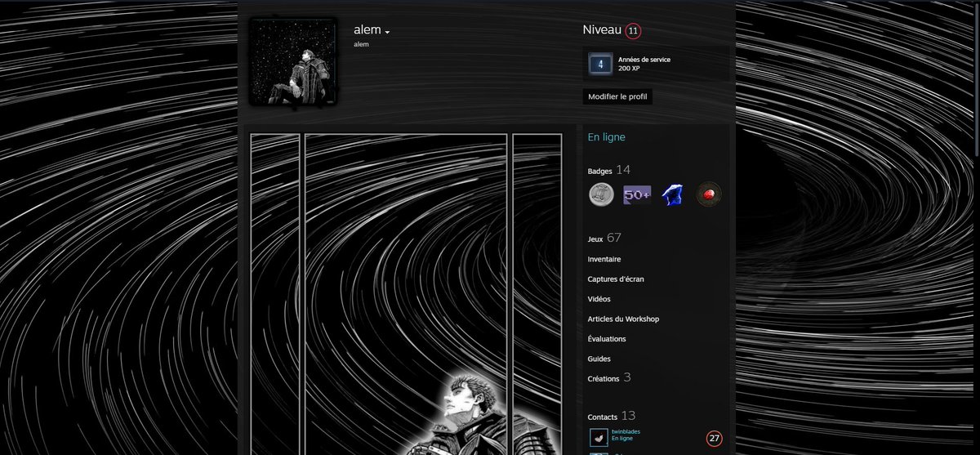Open the Créations 3 link

tap(608, 378)
